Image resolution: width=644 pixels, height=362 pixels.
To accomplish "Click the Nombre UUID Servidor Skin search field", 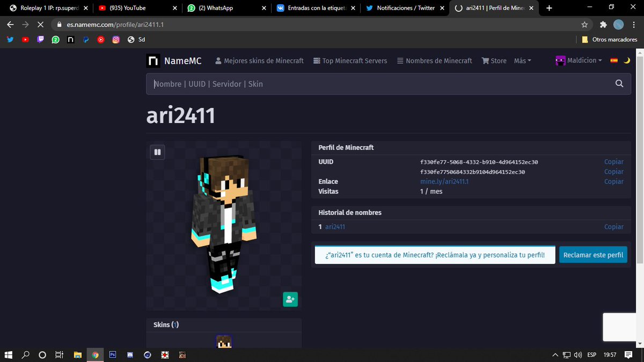I will tap(377, 84).
